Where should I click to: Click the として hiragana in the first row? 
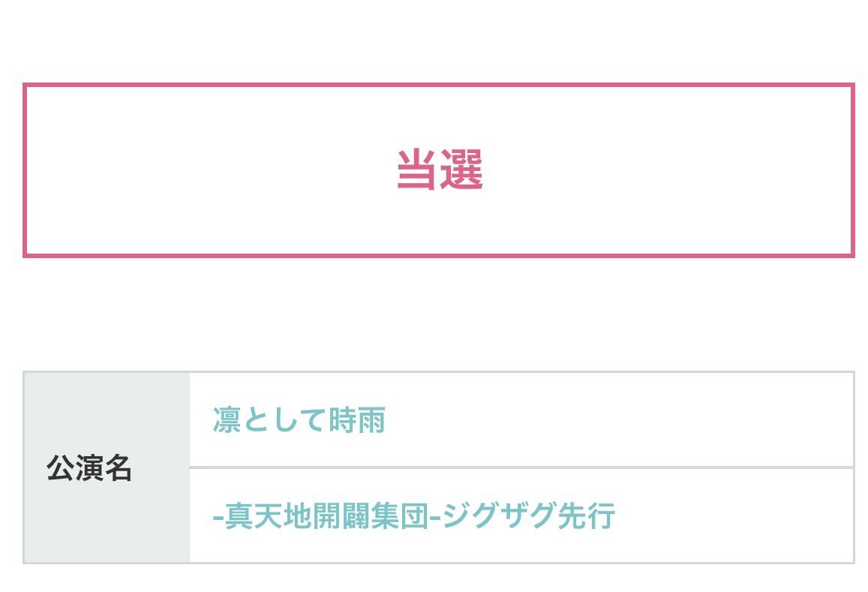click(284, 421)
